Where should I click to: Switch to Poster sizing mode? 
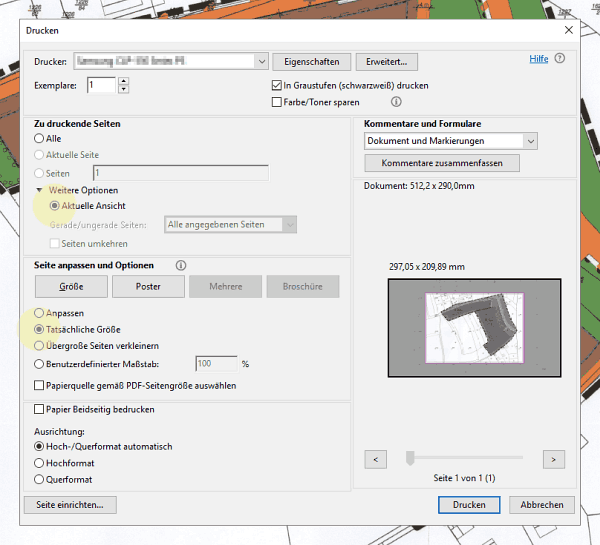(148, 287)
